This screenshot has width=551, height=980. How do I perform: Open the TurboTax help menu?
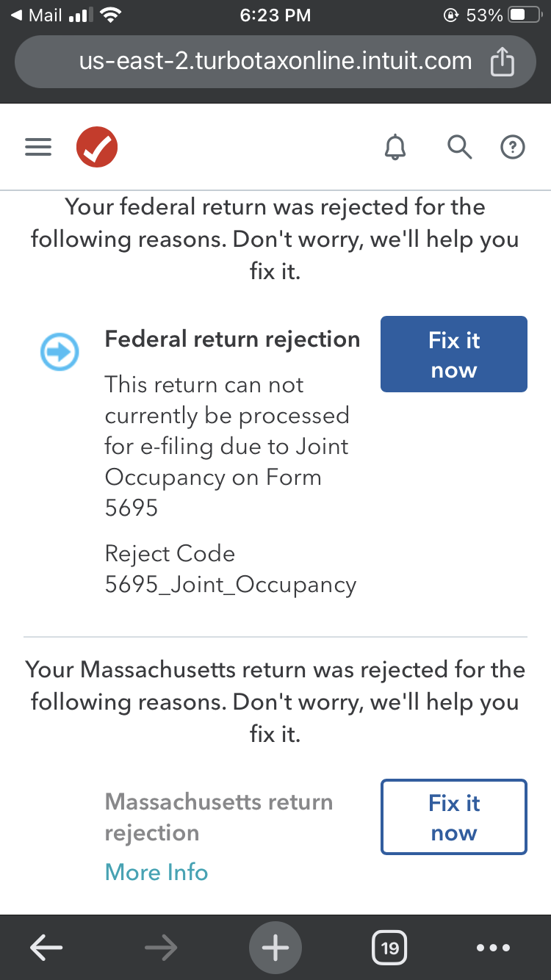[512, 147]
